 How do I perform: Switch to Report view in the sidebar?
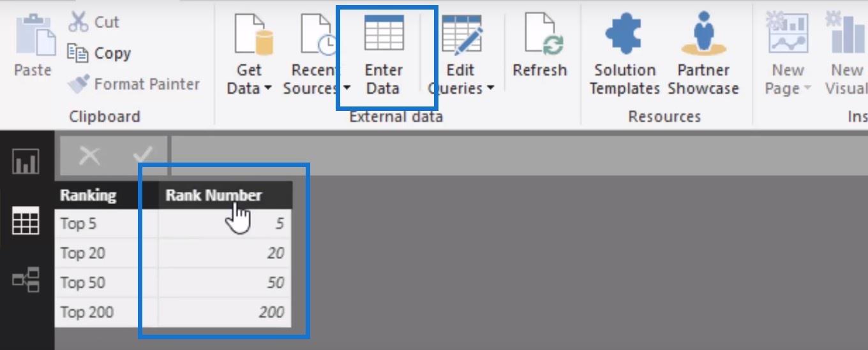click(26, 162)
